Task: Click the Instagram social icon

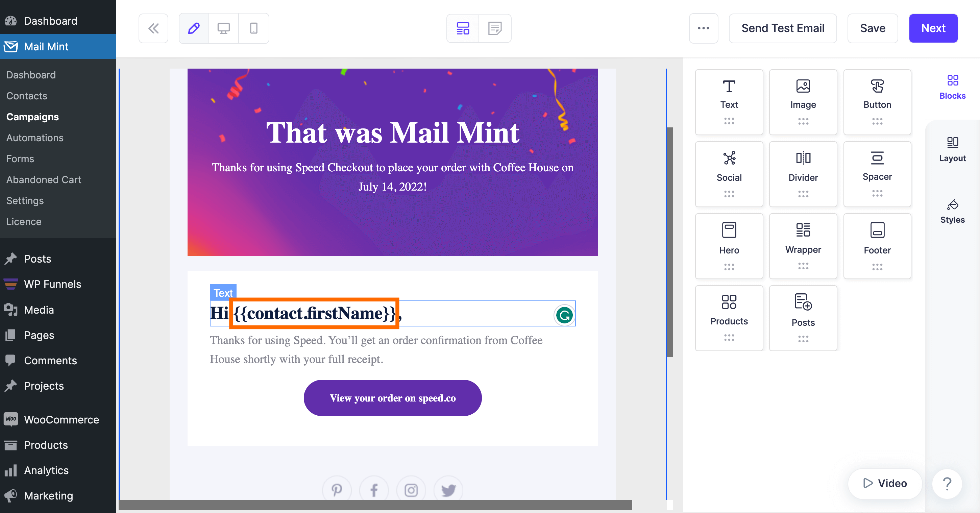Action: pos(411,490)
